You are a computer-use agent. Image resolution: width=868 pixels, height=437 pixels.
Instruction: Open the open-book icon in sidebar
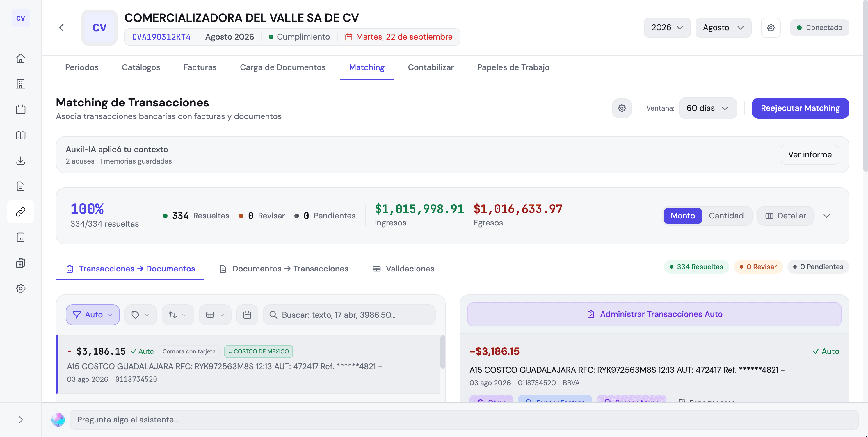click(21, 135)
